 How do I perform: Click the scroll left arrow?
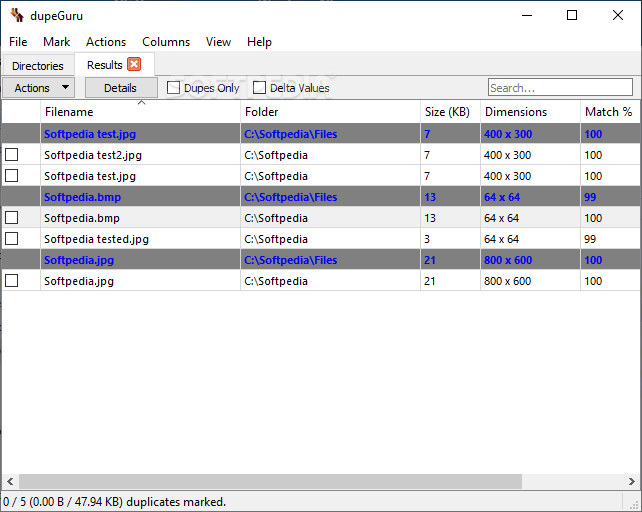10,481
